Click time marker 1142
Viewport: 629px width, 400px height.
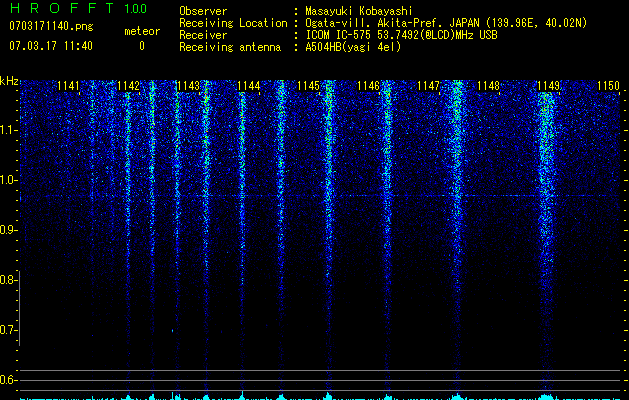point(128,86)
